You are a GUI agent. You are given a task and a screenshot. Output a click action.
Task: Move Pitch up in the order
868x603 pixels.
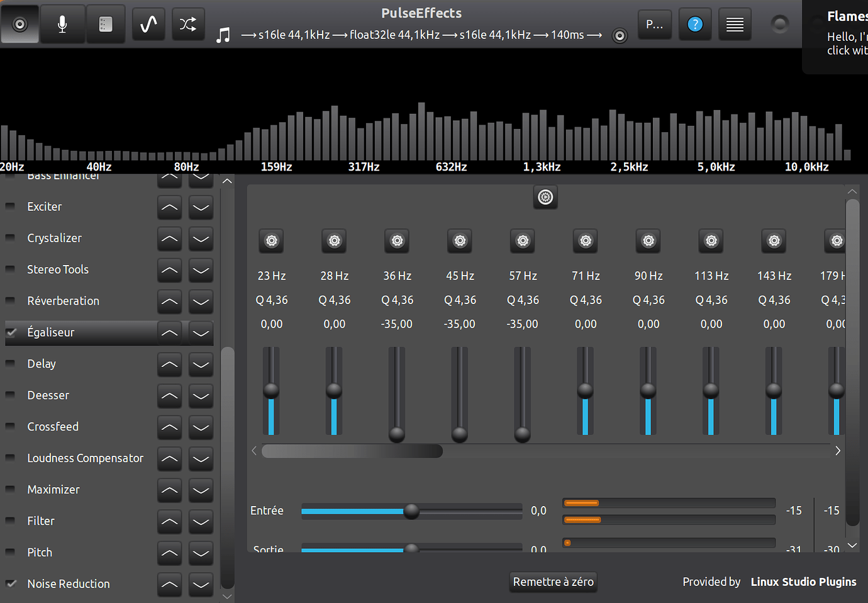click(170, 553)
